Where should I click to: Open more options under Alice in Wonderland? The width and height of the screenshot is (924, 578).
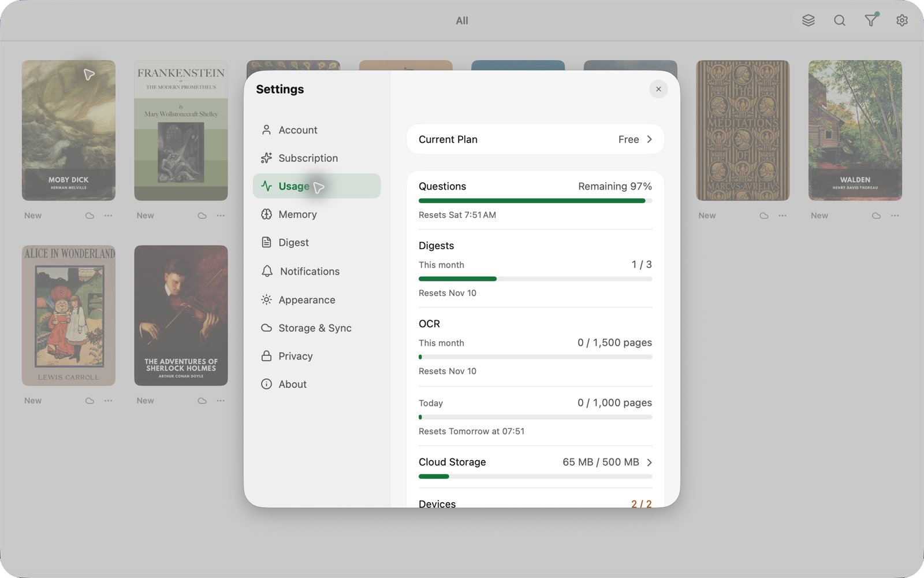tap(109, 401)
